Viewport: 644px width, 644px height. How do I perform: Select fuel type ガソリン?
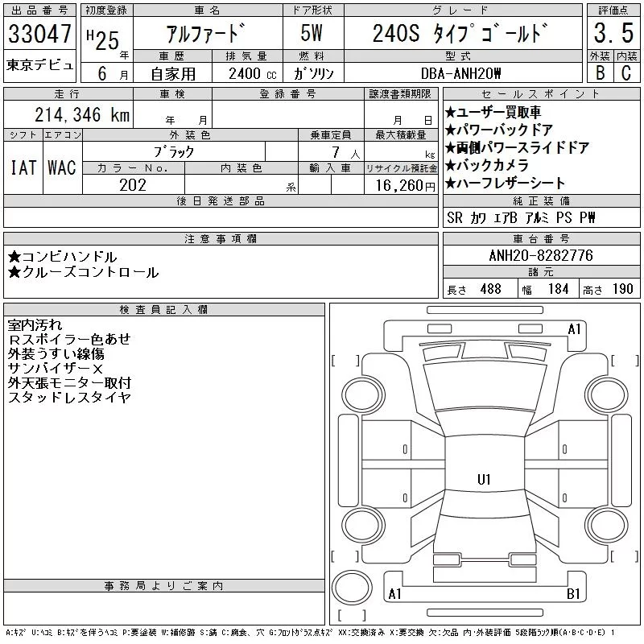pyautogui.click(x=313, y=74)
